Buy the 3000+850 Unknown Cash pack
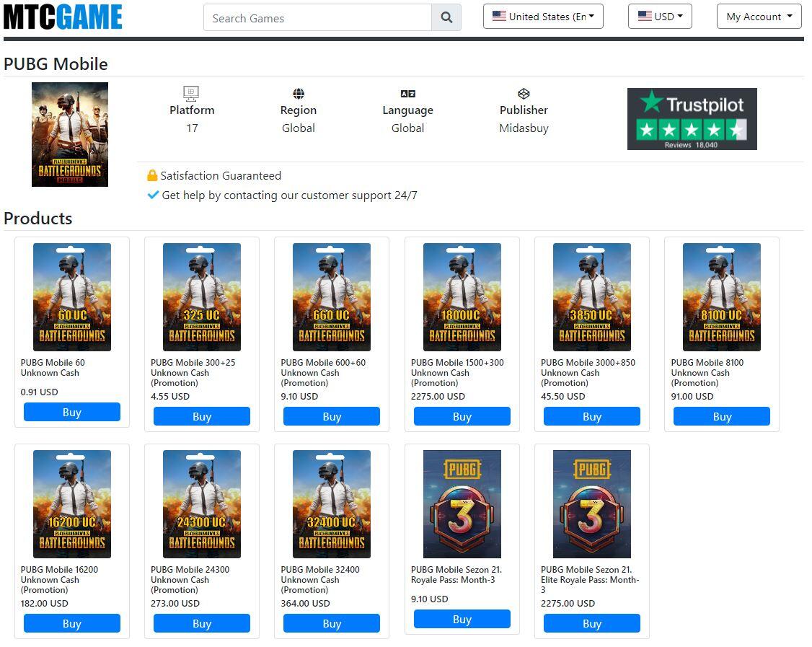812x647 pixels. [592, 416]
